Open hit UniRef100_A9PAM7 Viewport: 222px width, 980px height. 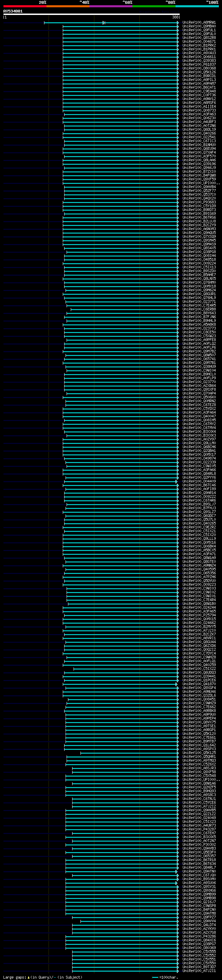click(x=199, y=84)
